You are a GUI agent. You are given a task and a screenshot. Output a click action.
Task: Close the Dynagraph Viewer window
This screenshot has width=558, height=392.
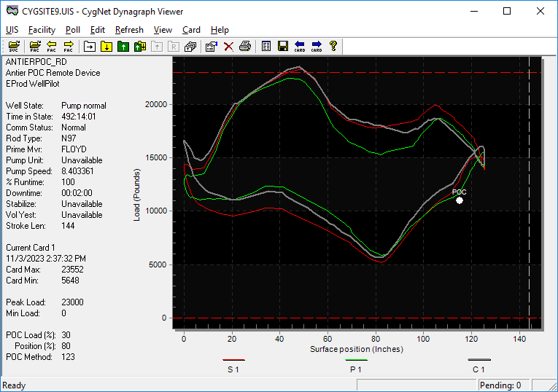[540, 11]
